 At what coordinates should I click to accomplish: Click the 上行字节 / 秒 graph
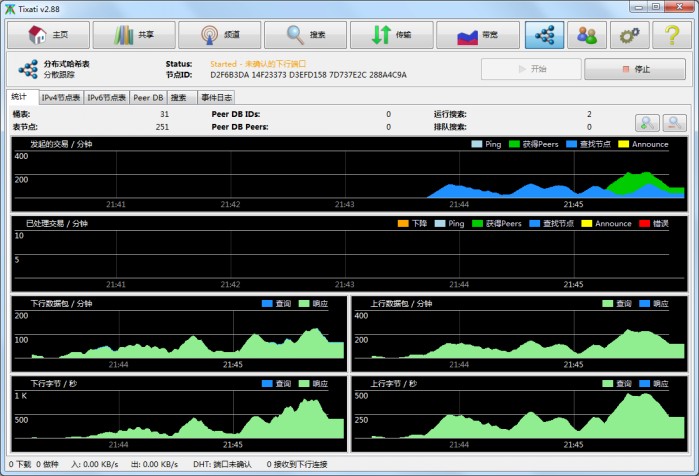(519, 414)
